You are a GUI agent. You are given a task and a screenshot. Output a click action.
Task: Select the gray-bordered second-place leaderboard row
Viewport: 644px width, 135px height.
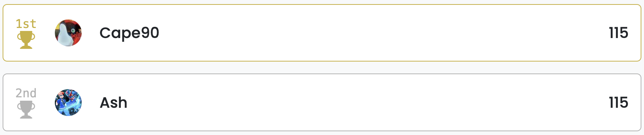coord(322,103)
